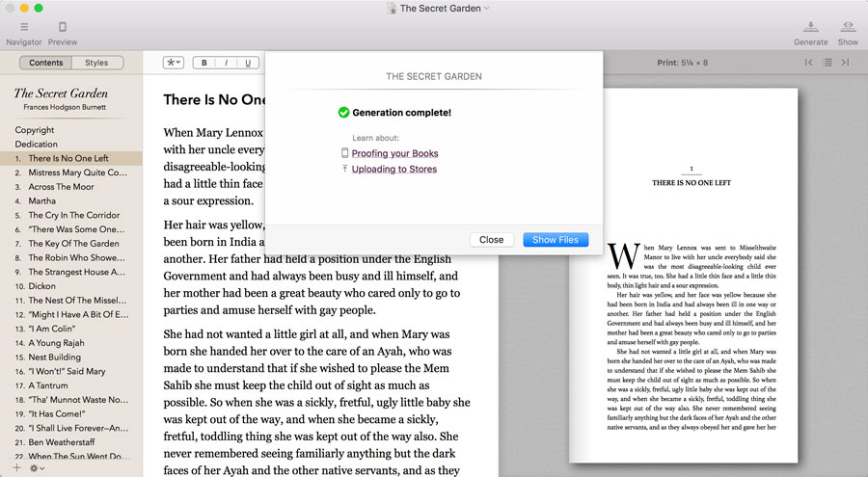Toggle bold formatting
This screenshot has height=477, width=868.
click(x=204, y=63)
